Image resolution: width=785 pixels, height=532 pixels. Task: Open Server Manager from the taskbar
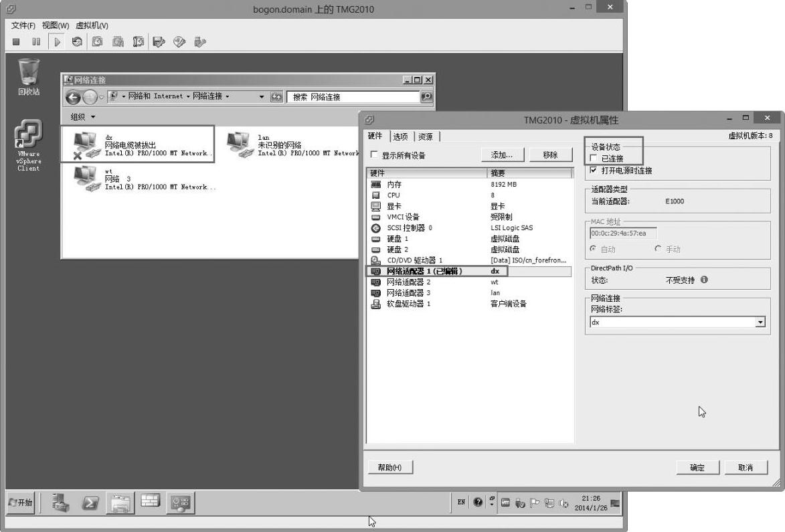[60, 503]
